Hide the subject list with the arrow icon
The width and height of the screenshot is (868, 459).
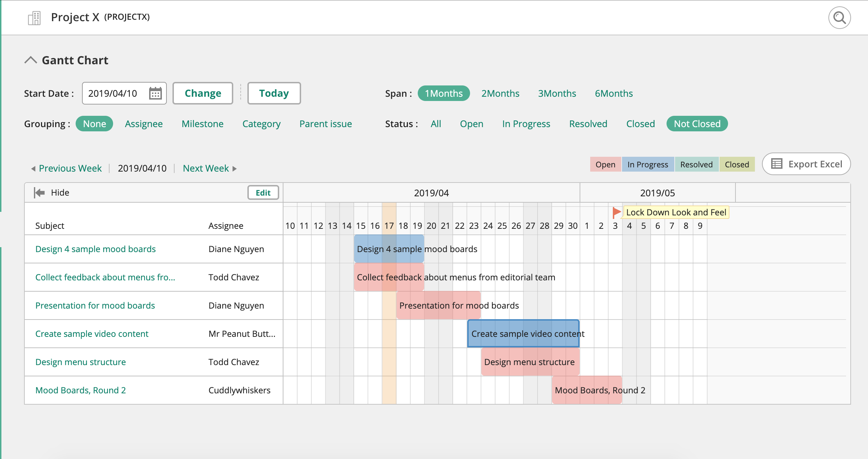[x=39, y=192]
